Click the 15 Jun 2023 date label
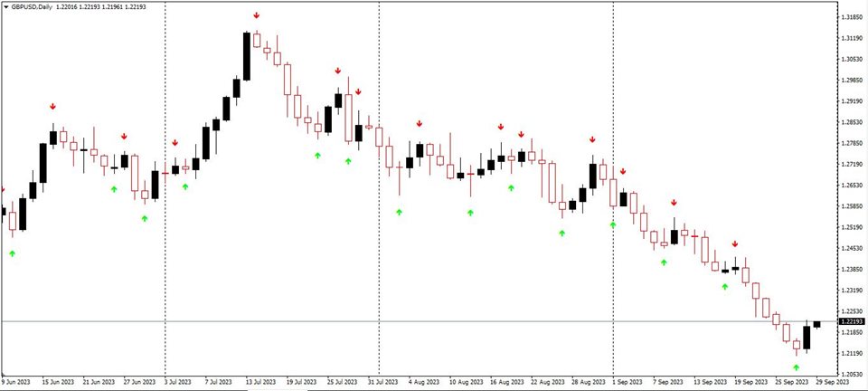 [x=58, y=382]
